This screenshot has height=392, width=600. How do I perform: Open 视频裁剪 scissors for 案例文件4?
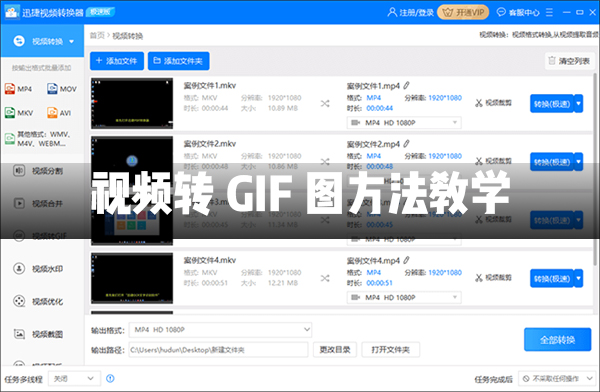(493, 278)
